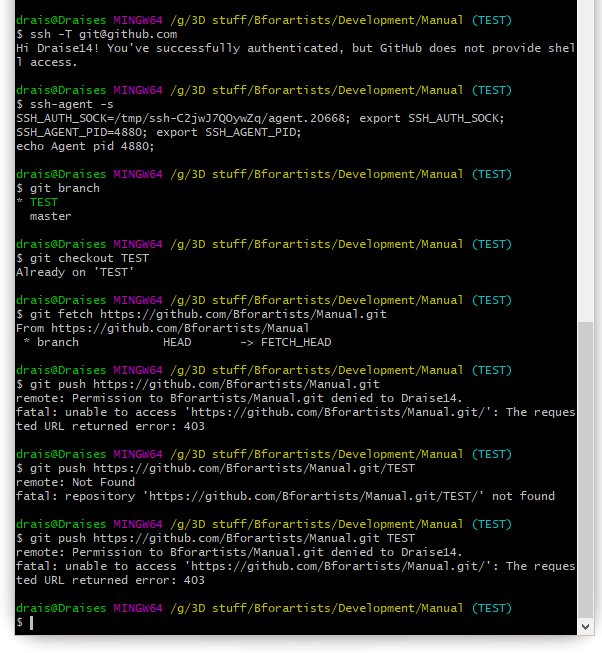The width and height of the screenshot is (602, 653).
Task: Click the 'fatal: repository ... not found' line
Action: [x=285, y=496]
